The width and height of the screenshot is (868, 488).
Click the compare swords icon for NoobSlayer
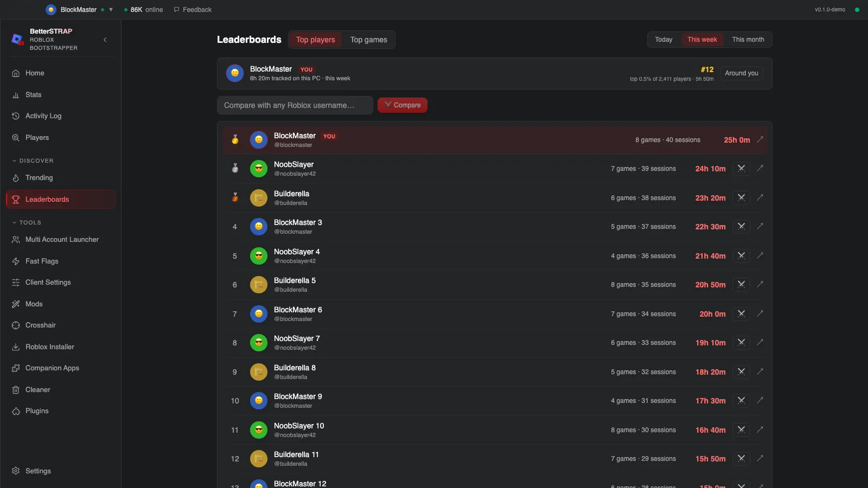click(x=741, y=169)
